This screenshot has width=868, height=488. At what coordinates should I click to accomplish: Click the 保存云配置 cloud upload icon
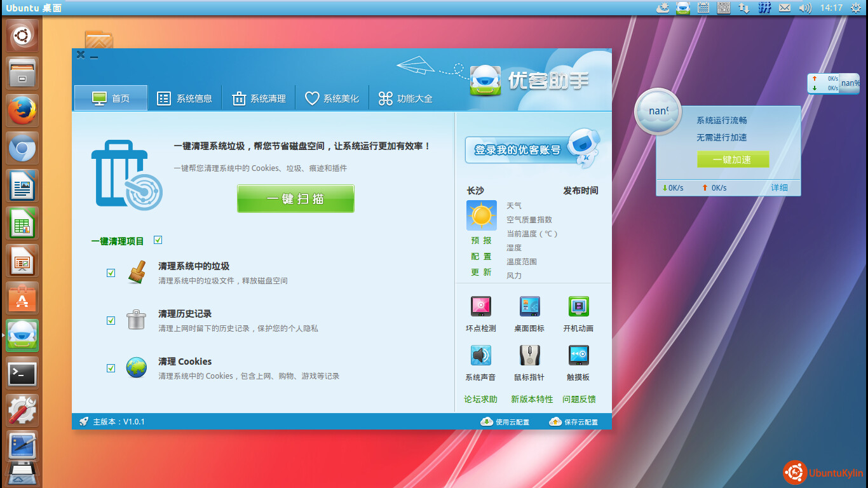555,422
